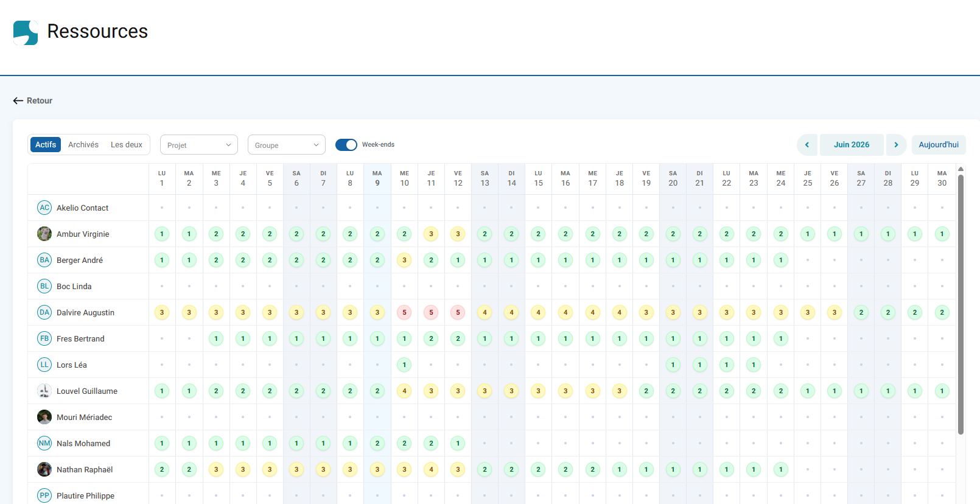
Task: Click Boc Linda BL avatar
Action: coord(44,286)
